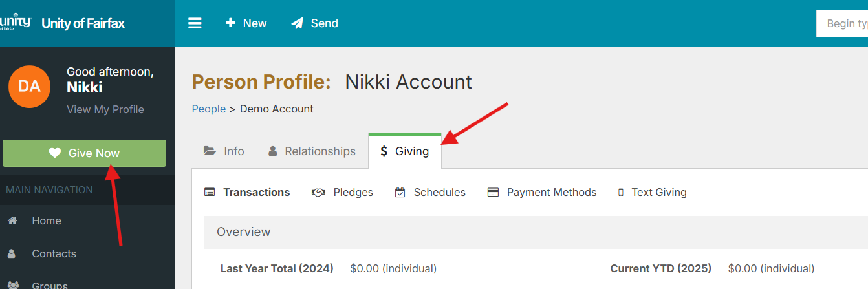Click the plus icon beside New
The image size is (868, 289).
click(x=230, y=23)
